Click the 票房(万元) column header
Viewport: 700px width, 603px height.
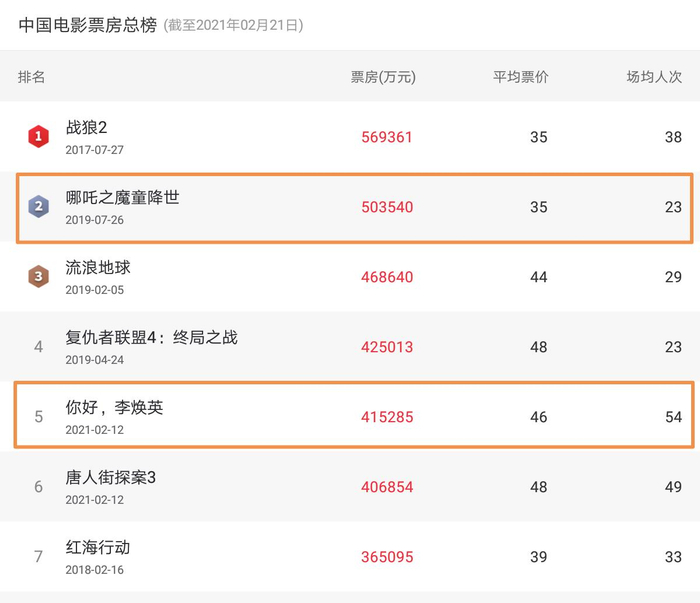pyautogui.click(x=383, y=77)
